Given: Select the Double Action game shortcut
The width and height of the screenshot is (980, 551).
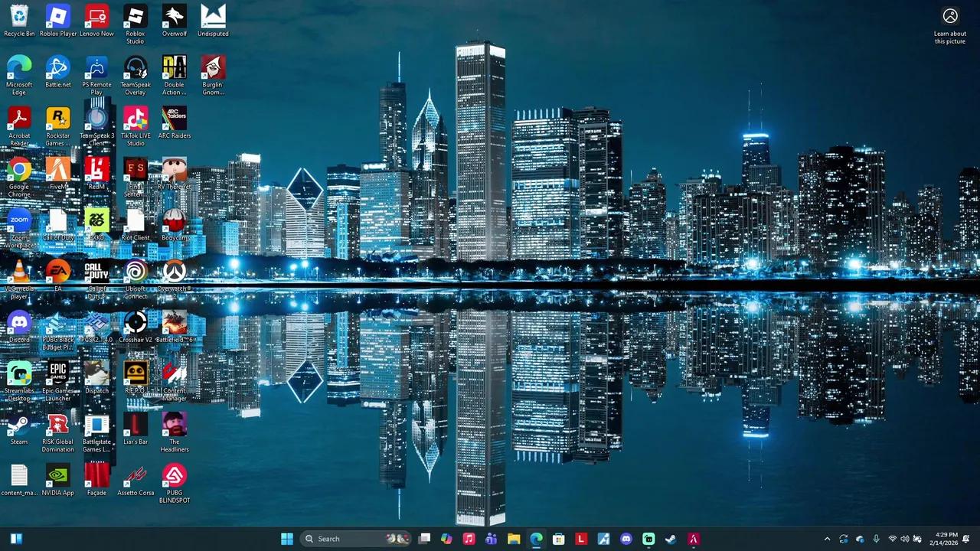Looking at the screenshot, I should [x=174, y=76].
